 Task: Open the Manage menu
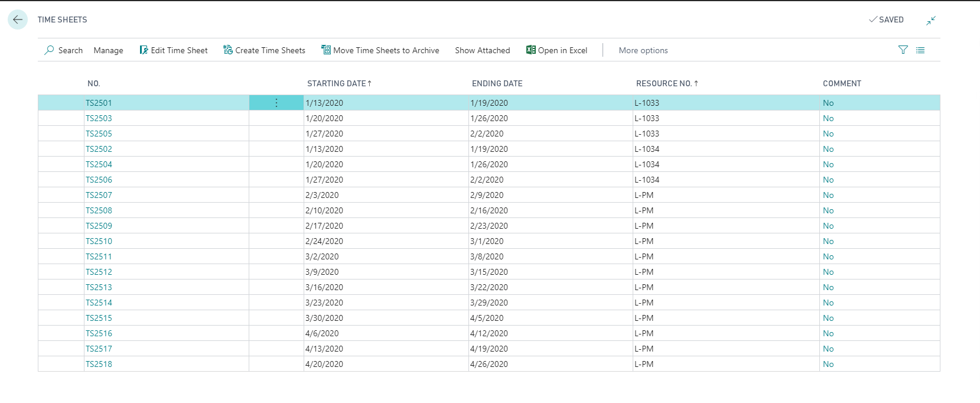108,51
